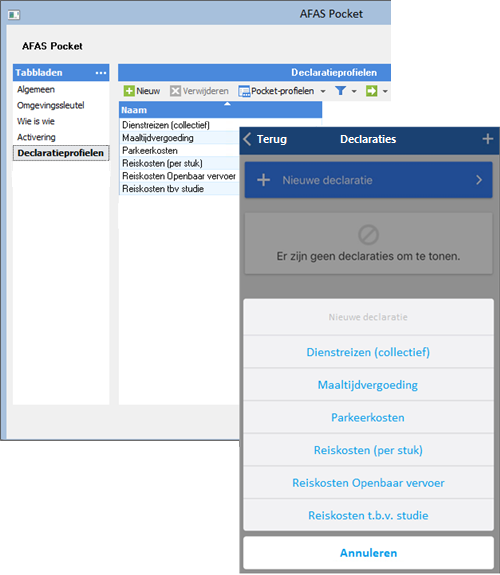Expand the green arrow actions dropdown
The width and height of the screenshot is (500, 575).
pos(385,91)
